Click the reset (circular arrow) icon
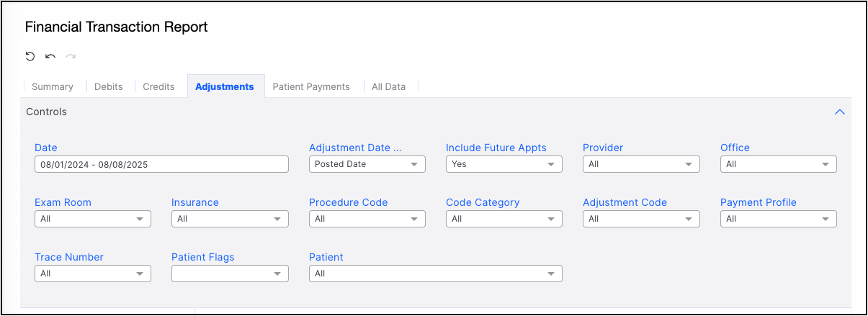The height and width of the screenshot is (316, 868). tap(30, 56)
